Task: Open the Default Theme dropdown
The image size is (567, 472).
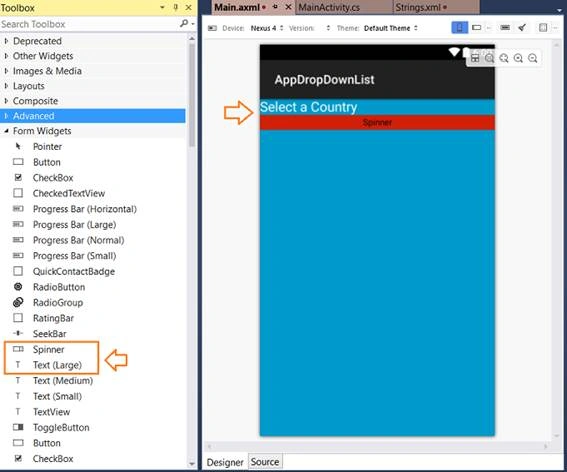Action: (x=391, y=28)
